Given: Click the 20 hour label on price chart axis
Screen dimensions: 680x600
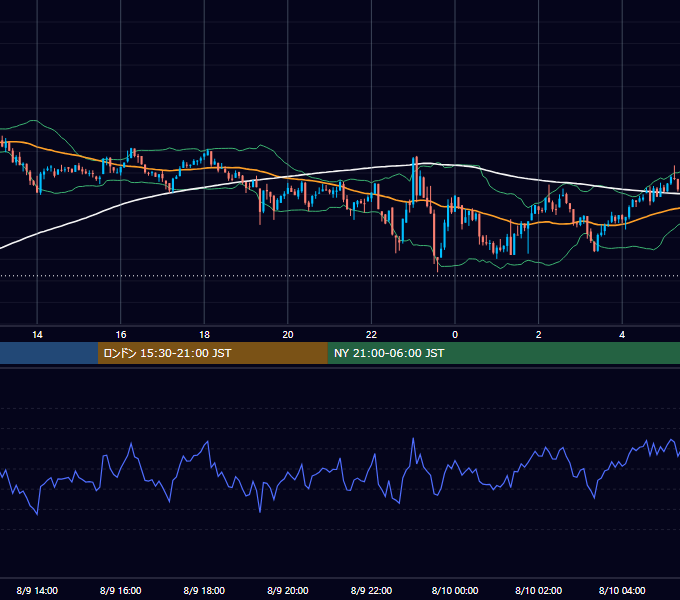Looking at the screenshot, I should 288,335.
